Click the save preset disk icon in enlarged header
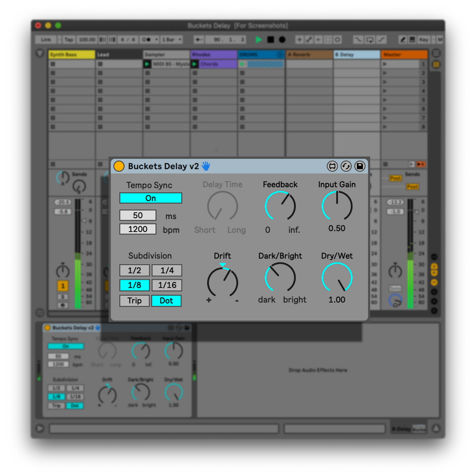 (x=360, y=166)
